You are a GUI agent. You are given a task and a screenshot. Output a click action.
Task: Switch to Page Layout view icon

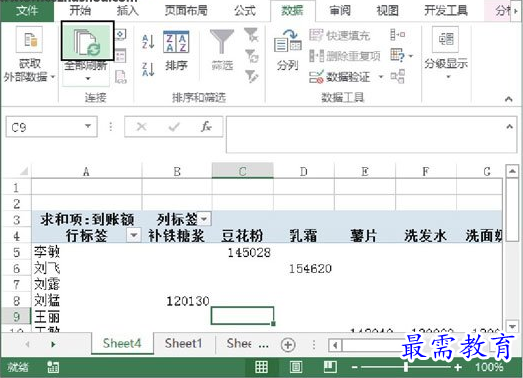296,367
